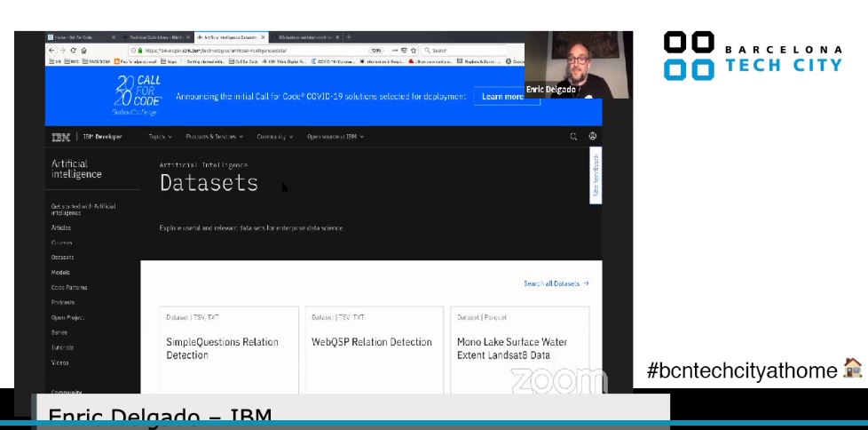Viewport: 868px width, 430px height.
Task: Open Courses in the sidebar
Action: [x=61, y=243]
